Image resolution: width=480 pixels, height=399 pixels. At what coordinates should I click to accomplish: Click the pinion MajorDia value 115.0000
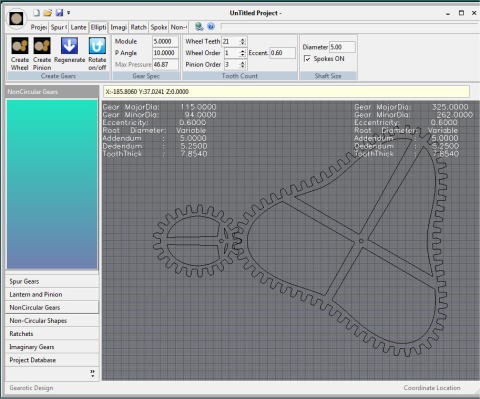tap(198, 107)
